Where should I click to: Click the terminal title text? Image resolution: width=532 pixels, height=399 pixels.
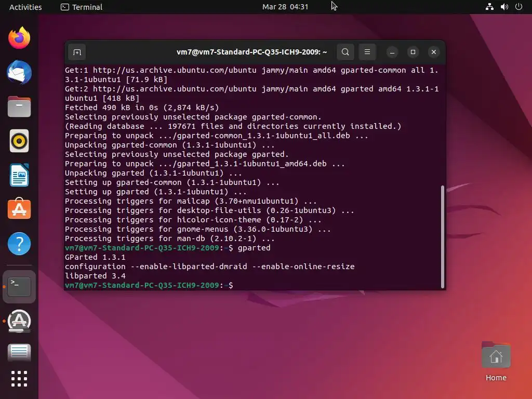252,52
